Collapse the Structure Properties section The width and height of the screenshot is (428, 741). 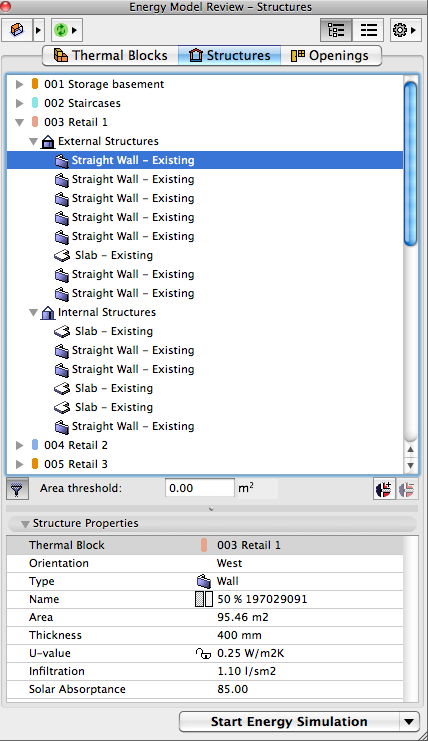(x=25, y=524)
